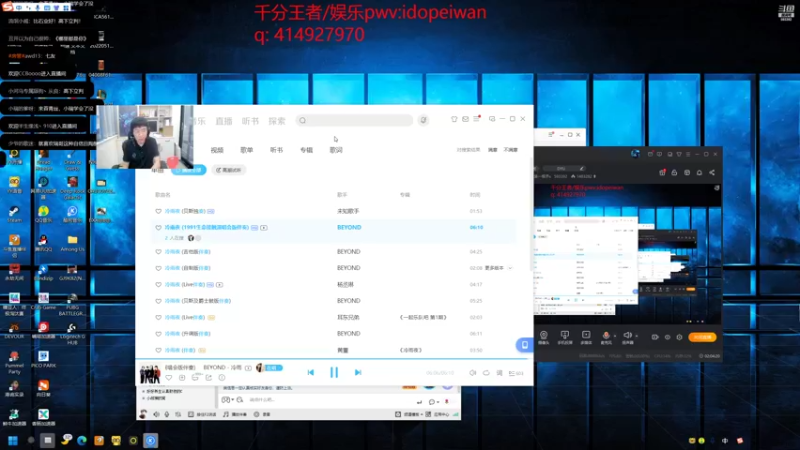Favorite the currently playing song heart
The image size is (800, 450).
pos(169,378)
